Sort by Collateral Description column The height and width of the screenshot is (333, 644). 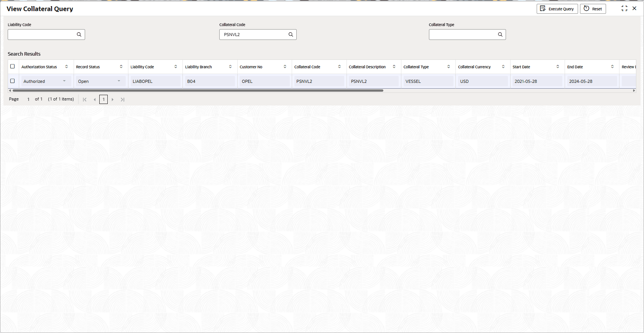pyautogui.click(x=394, y=67)
